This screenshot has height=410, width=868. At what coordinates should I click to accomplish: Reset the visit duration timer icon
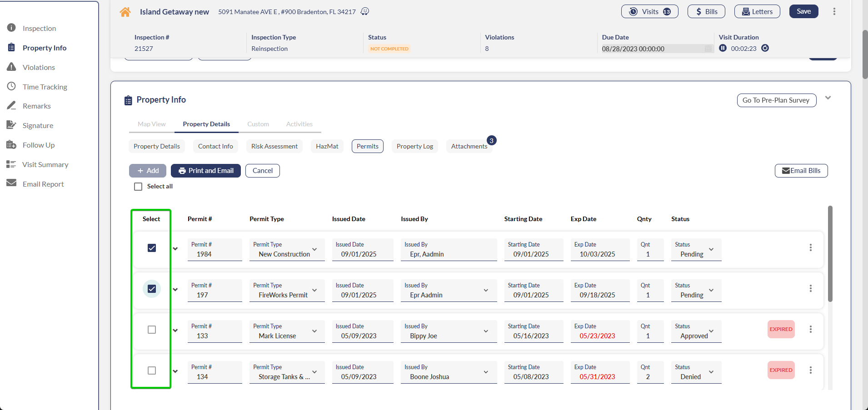pos(765,48)
